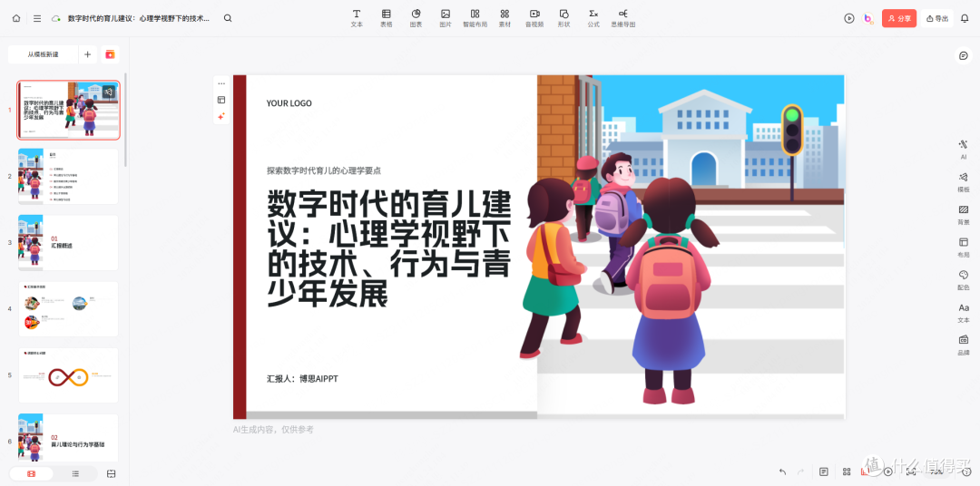Click YOUR LOGO placeholder text
Screen dimensions: 980x486
tap(289, 103)
